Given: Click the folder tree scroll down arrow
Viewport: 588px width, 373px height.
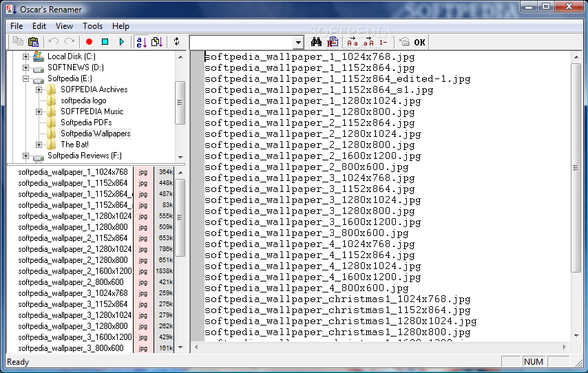Looking at the screenshot, I should pos(180,157).
